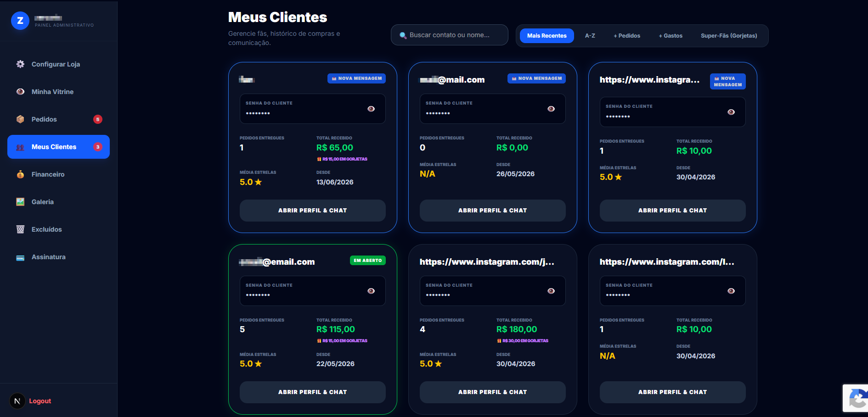Click the N avatar next to Logout
Viewport: 868px width, 417px height.
tap(17, 401)
